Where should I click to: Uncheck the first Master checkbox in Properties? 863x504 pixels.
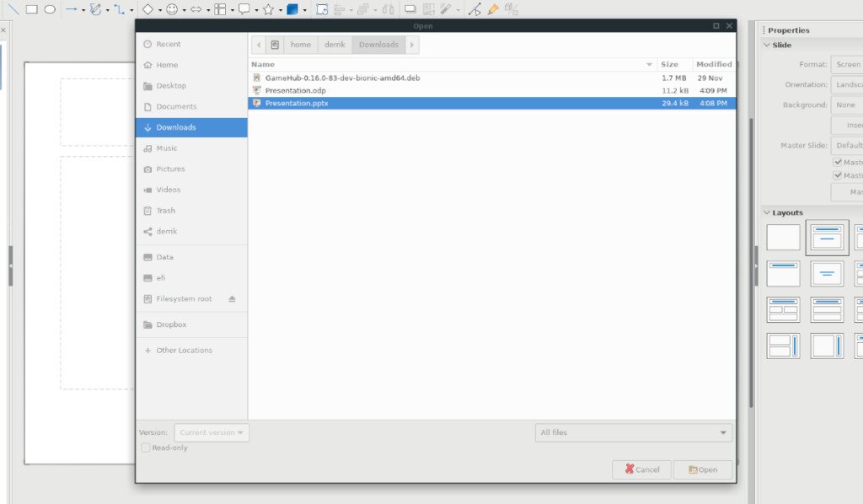pyautogui.click(x=836, y=163)
